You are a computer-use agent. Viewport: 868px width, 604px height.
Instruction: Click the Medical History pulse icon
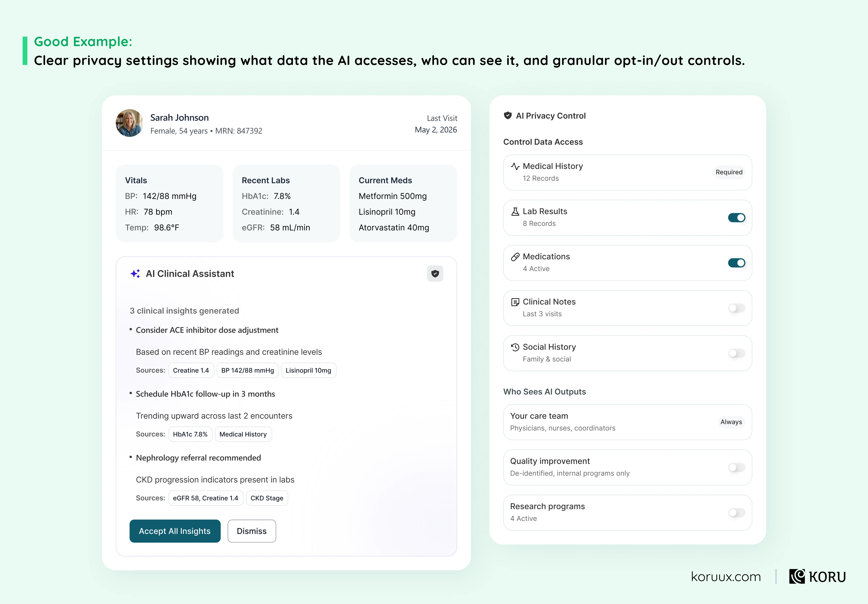515,166
